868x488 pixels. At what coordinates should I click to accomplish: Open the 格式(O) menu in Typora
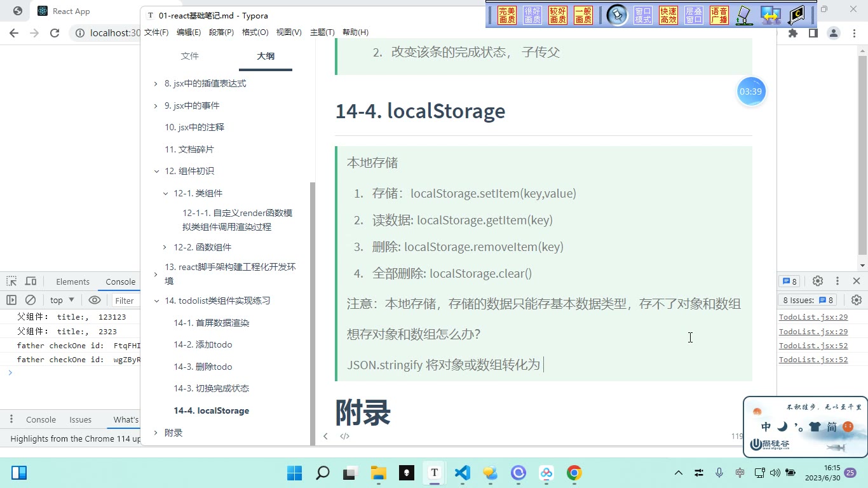(255, 32)
